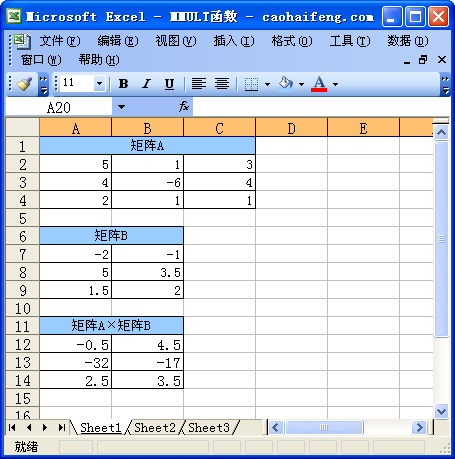Select column A header
The width and height of the screenshot is (455, 459).
tap(76, 128)
